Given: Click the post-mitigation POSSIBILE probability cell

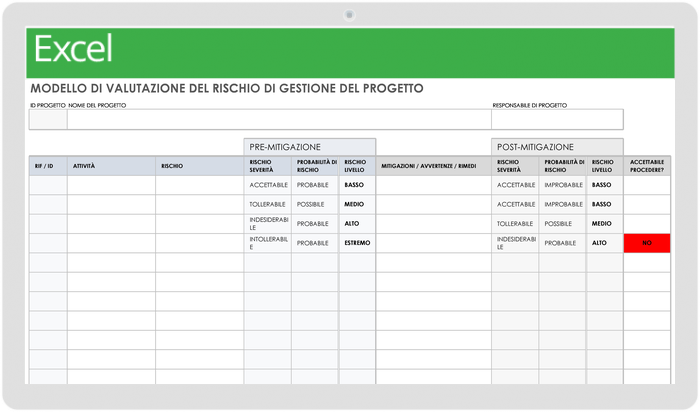Looking at the screenshot, I should (562, 224).
